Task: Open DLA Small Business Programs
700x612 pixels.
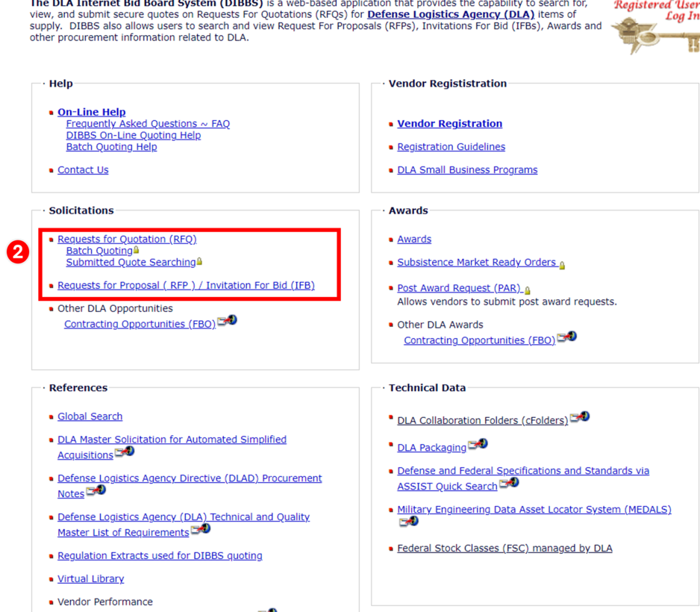Action: 467,170
